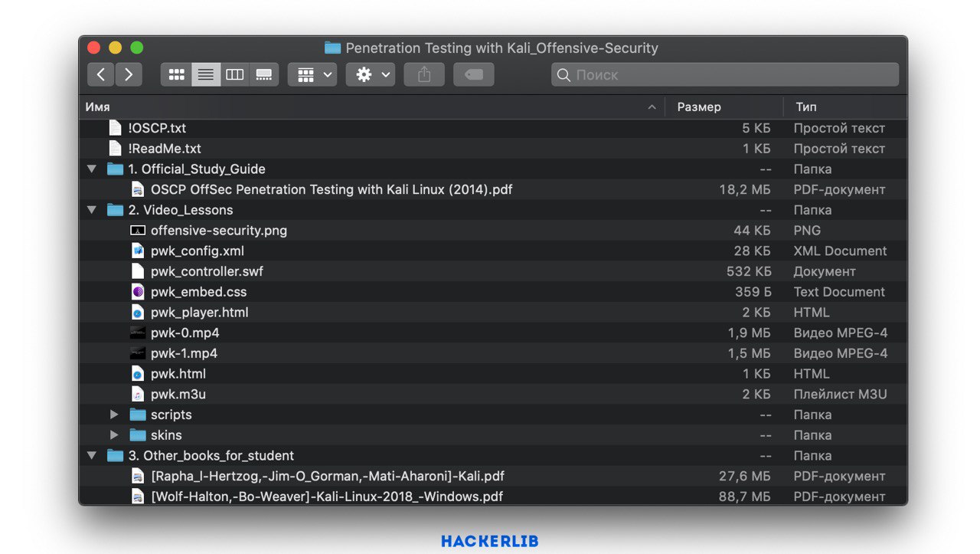The image size is (980, 554).
Task: Click the folder proxy icon in title bar
Action: pyautogui.click(x=332, y=48)
